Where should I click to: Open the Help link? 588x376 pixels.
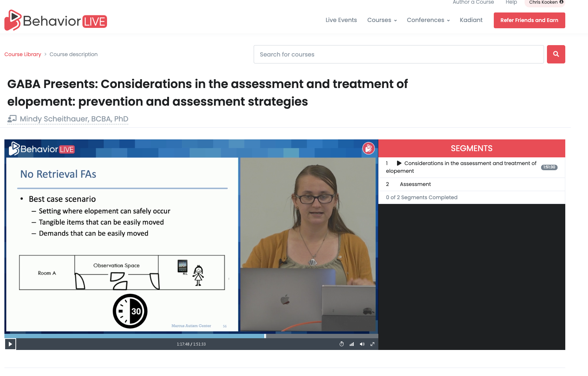[x=511, y=2]
